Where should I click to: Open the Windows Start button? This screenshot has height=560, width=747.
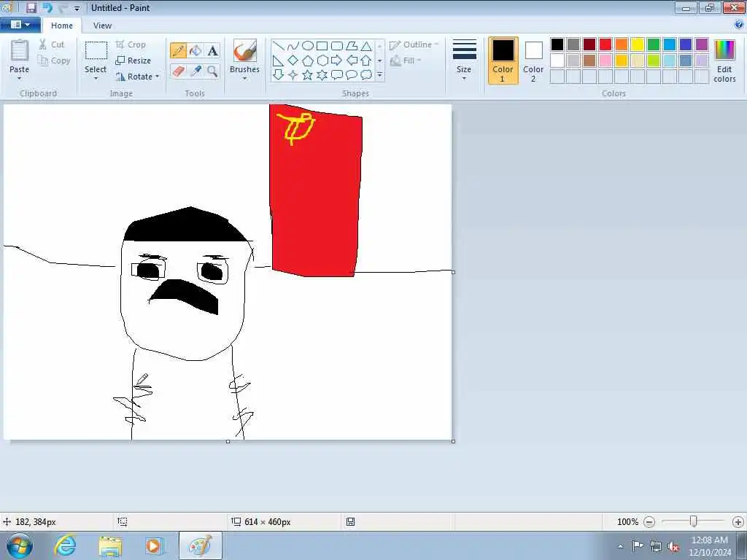20,545
